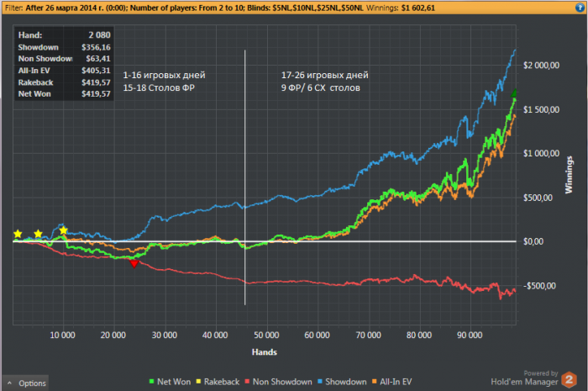The image size is (588, 391).
Task: Click the Winnings axis title
Action: click(x=569, y=175)
